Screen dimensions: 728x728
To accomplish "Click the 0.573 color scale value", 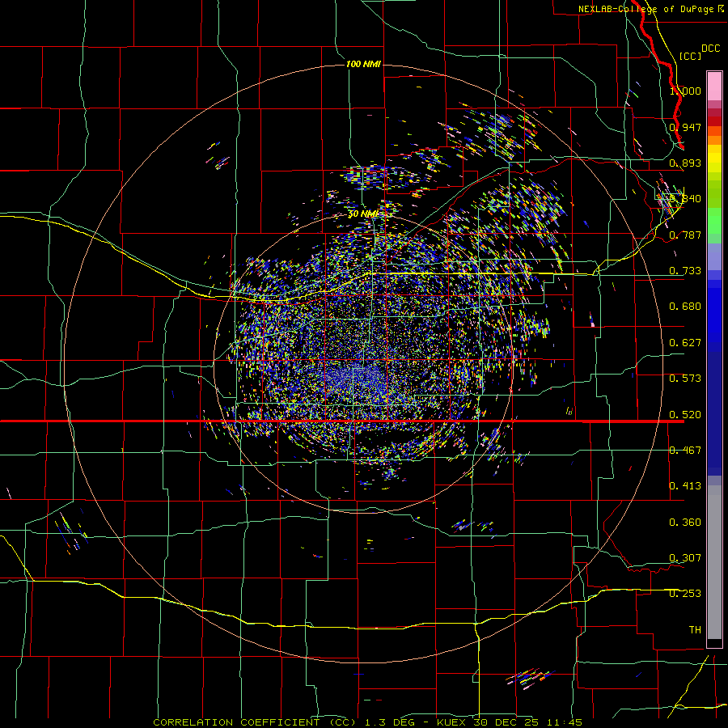I will tap(685, 379).
